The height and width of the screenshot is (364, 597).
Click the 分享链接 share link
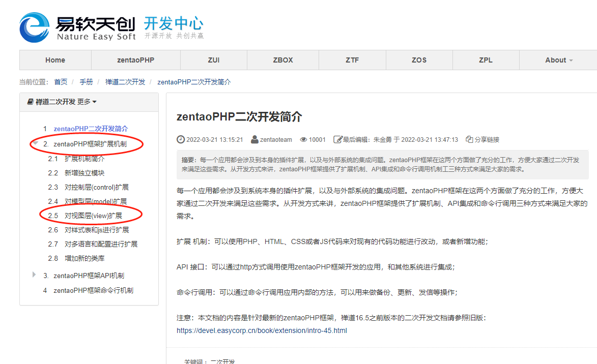(x=487, y=140)
